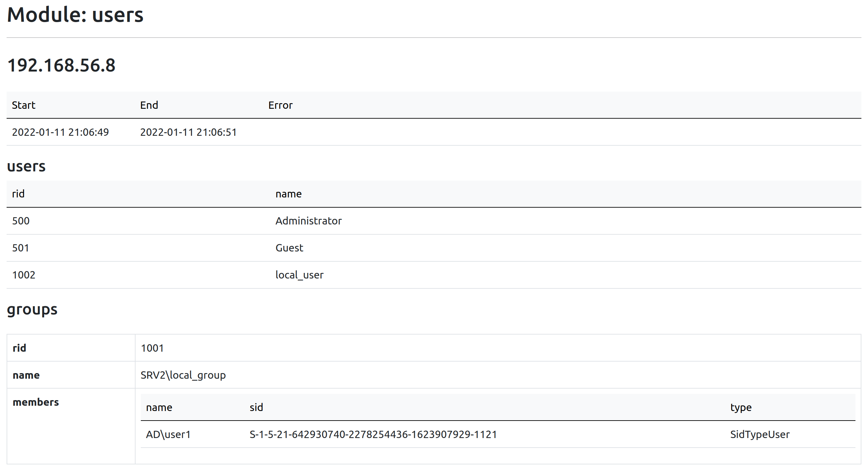Select group name SRV2\local_group
This screenshot has height=470, width=868.
(x=183, y=375)
